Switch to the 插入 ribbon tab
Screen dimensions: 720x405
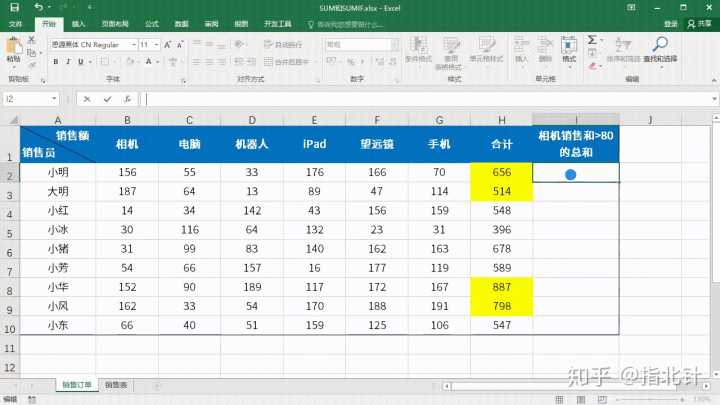78,24
